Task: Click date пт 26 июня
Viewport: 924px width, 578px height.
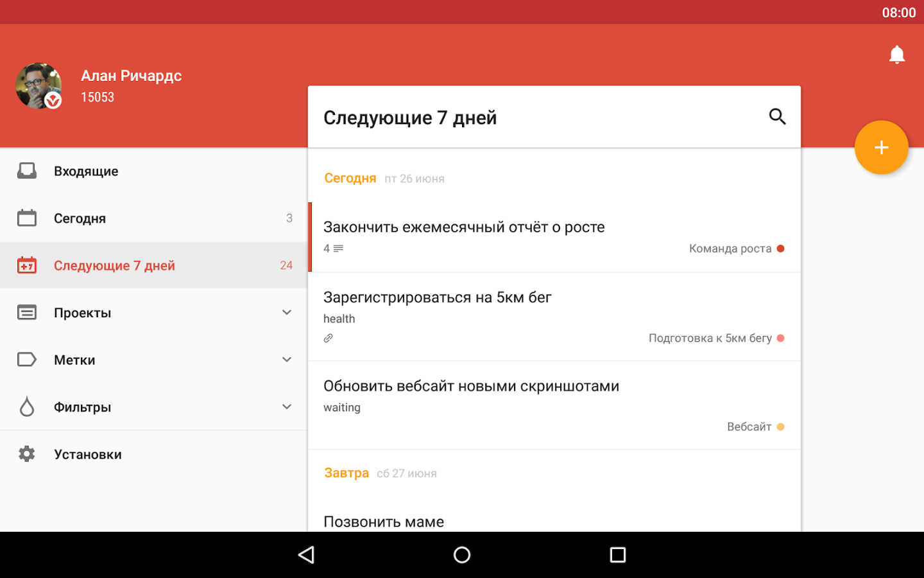Action: tap(415, 179)
